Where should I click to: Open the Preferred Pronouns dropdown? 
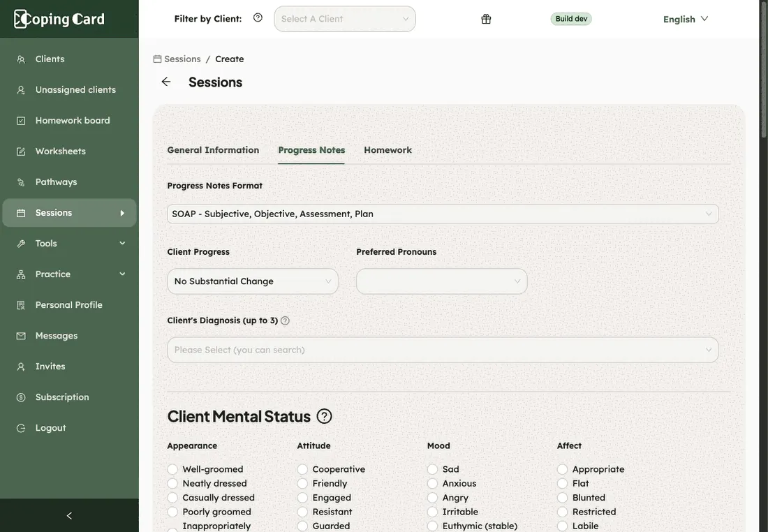(441, 281)
